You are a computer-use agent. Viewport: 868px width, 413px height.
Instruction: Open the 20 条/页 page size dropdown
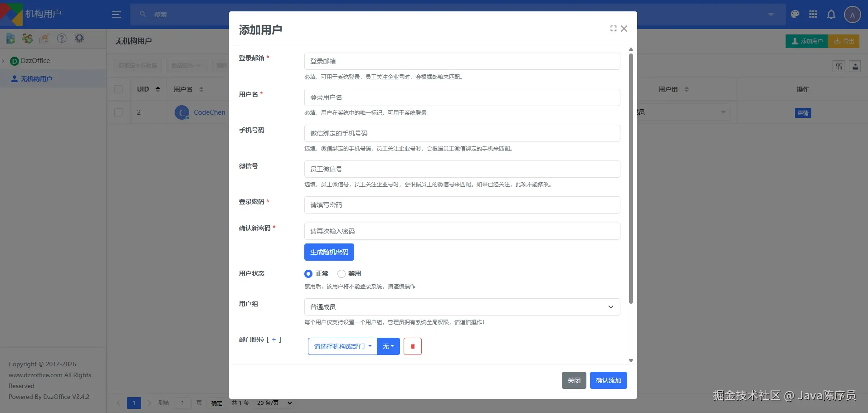pyautogui.click(x=274, y=403)
